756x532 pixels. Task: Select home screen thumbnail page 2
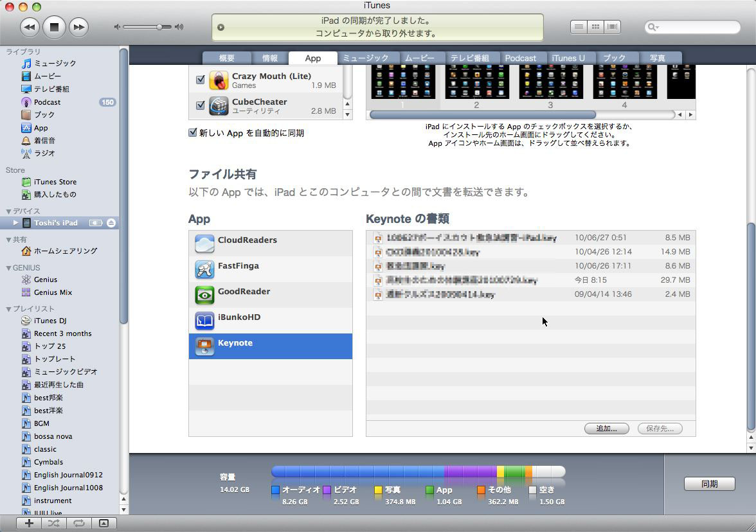coord(476,82)
